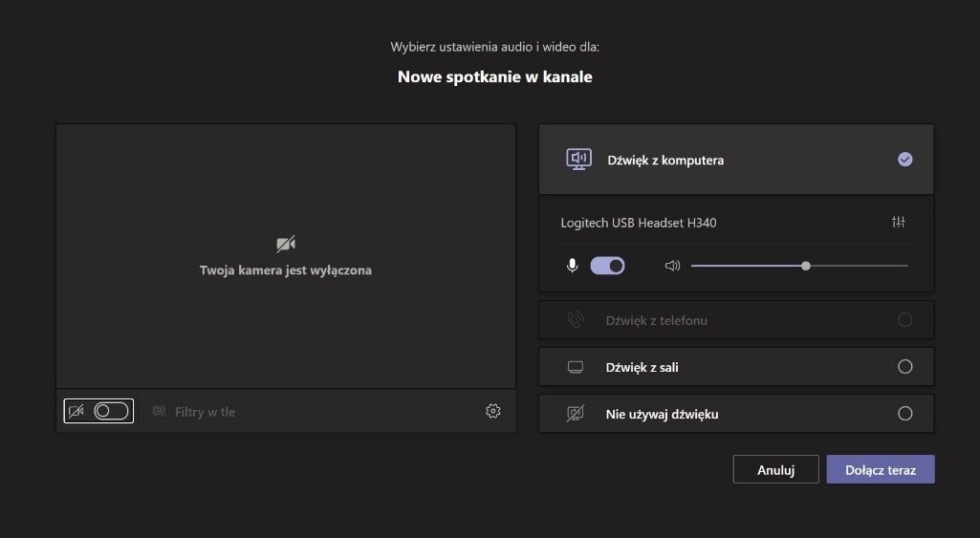Open device settings gear icon

[492, 411]
